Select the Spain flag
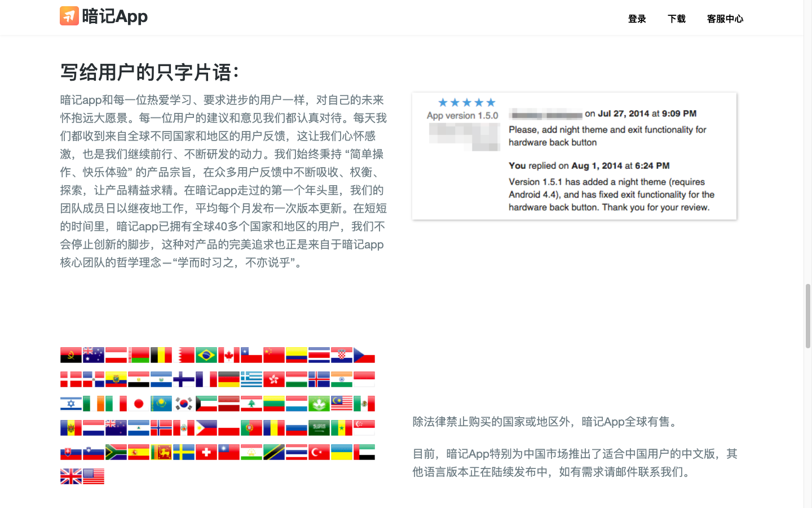This screenshot has width=812, height=508. 139,452
